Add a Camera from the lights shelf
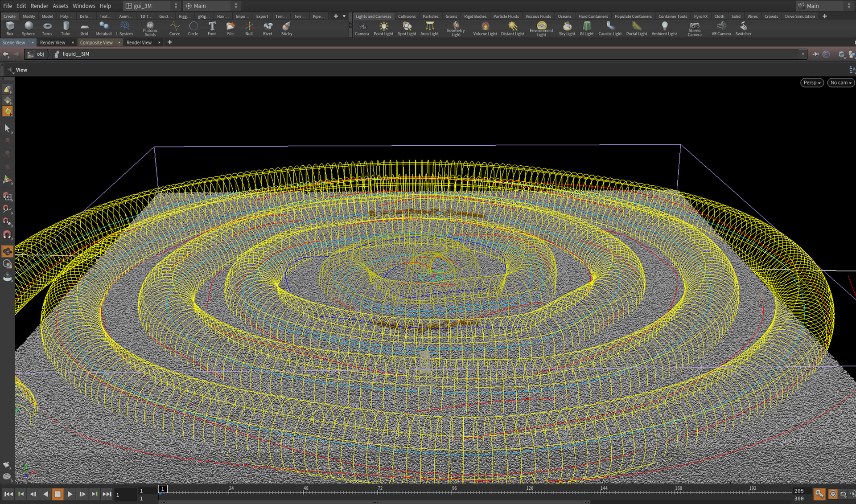This screenshot has width=856, height=504. point(362,29)
